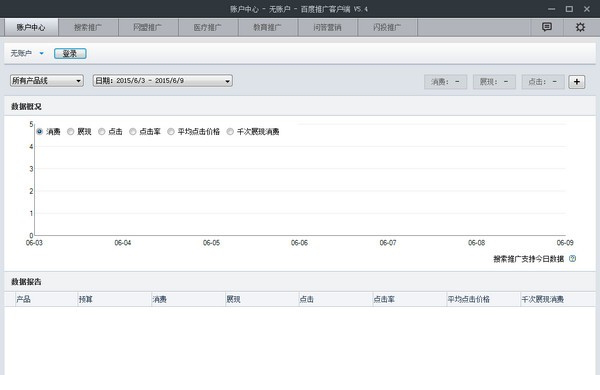Click the 数据报告 section title
This screenshot has height=390, width=600.
tap(26, 282)
